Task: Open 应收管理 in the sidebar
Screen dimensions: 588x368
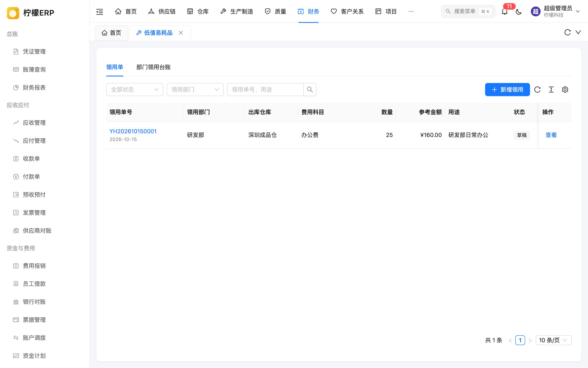Action: coord(45,123)
